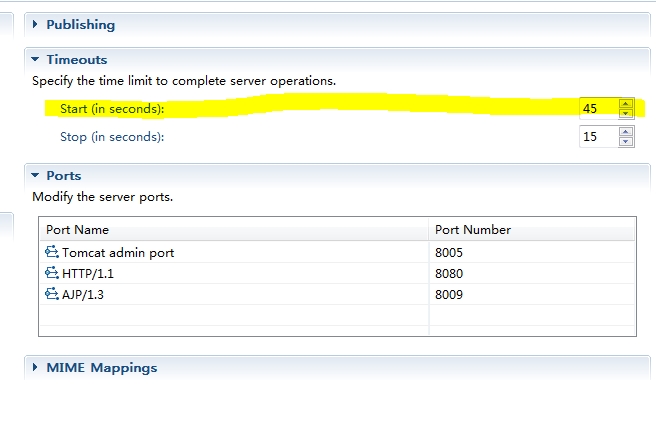Viewport: 656px width, 425px height.
Task: Click port number 8005 cell
Action: pyautogui.click(x=532, y=252)
